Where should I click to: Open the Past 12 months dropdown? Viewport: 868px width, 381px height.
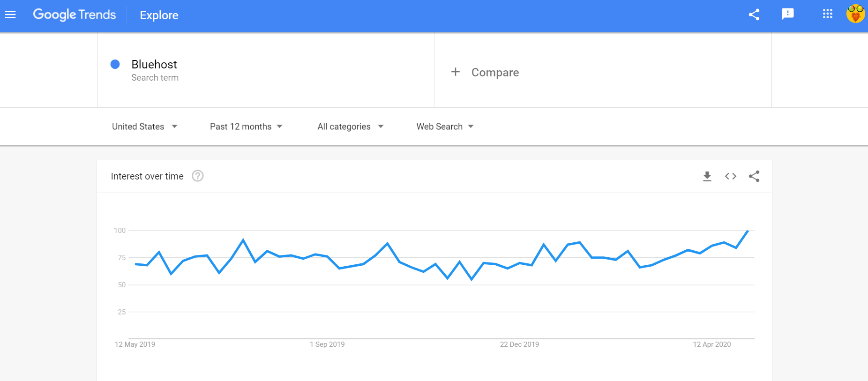point(246,127)
